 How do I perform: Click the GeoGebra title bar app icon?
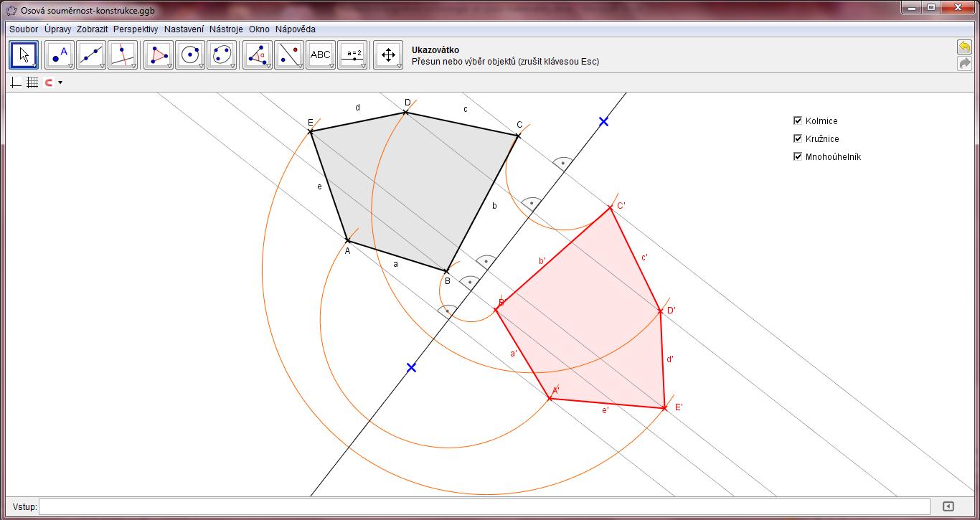tap(11, 10)
